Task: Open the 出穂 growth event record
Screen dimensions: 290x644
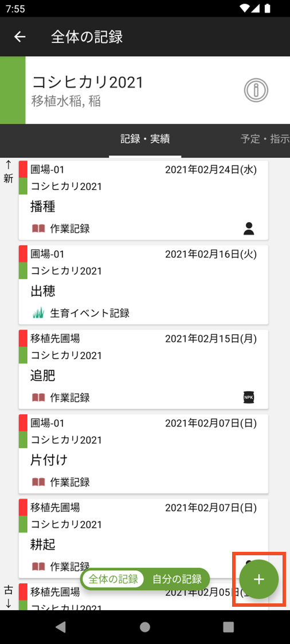Action: coord(143,285)
